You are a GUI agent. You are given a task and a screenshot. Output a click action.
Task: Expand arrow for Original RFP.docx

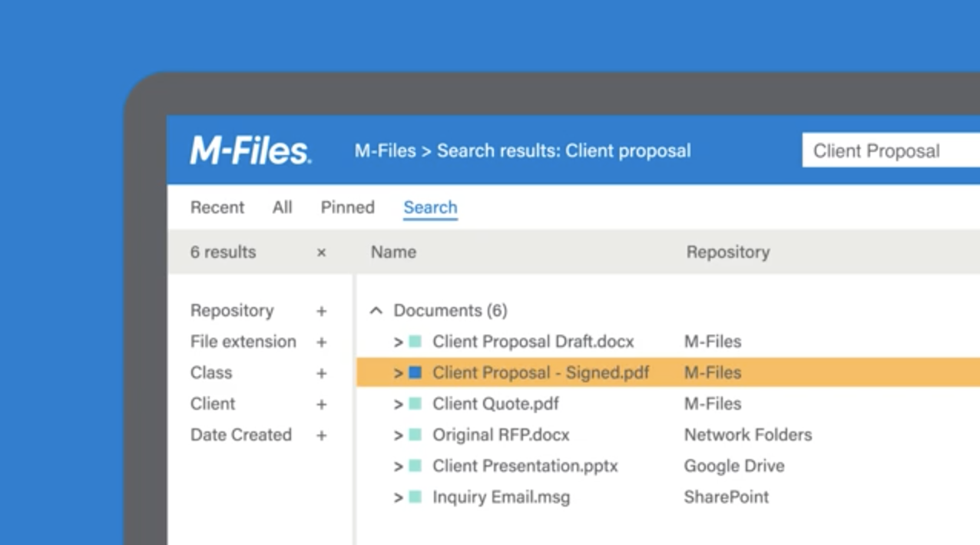[x=399, y=435]
